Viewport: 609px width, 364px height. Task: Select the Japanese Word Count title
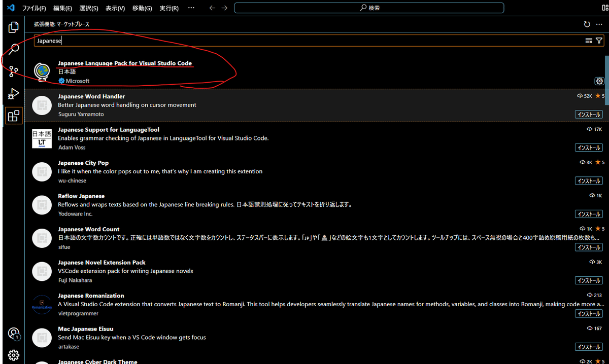point(89,229)
